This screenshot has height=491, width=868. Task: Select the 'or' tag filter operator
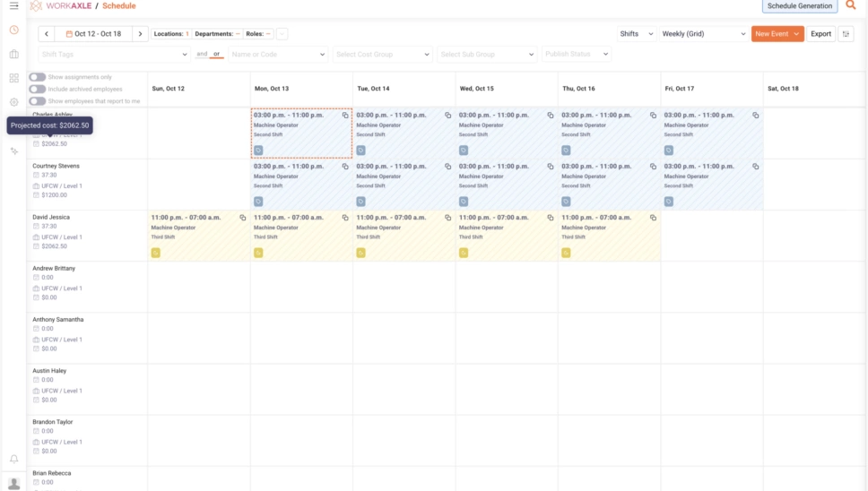[x=216, y=54]
